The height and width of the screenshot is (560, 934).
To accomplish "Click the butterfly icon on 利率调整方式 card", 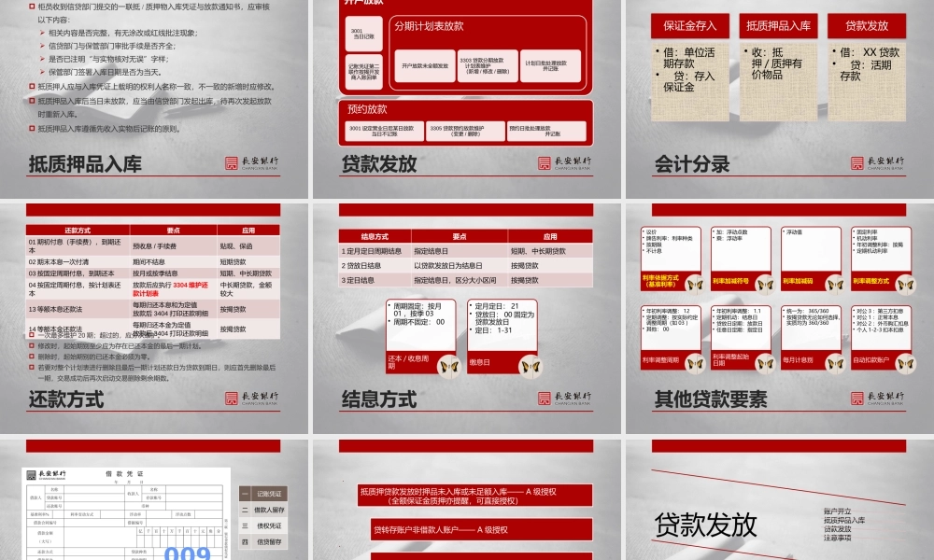I will point(904,284).
